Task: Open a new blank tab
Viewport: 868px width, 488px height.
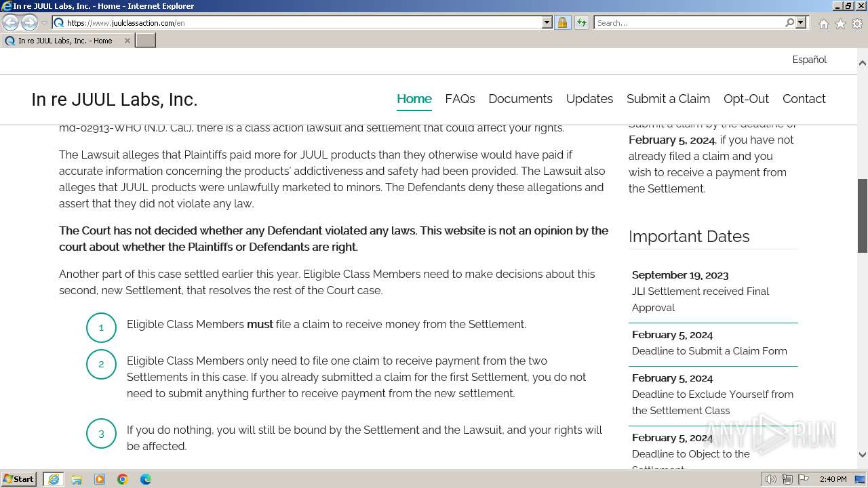Action: click(146, 41)
